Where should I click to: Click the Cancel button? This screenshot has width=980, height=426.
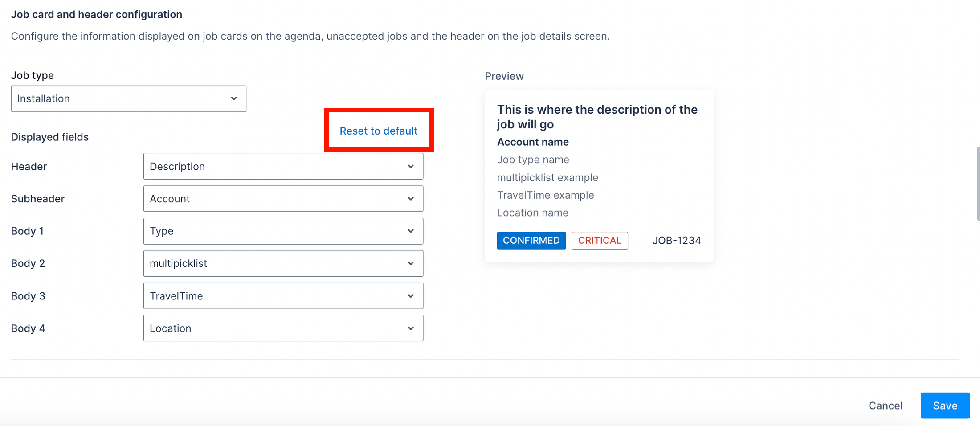point(886,406)
